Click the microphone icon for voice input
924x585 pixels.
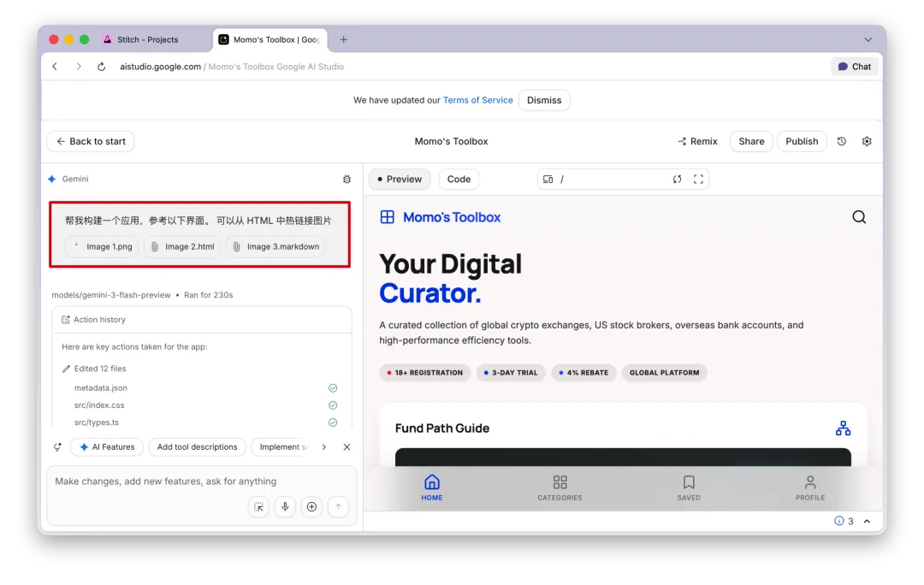285,506
